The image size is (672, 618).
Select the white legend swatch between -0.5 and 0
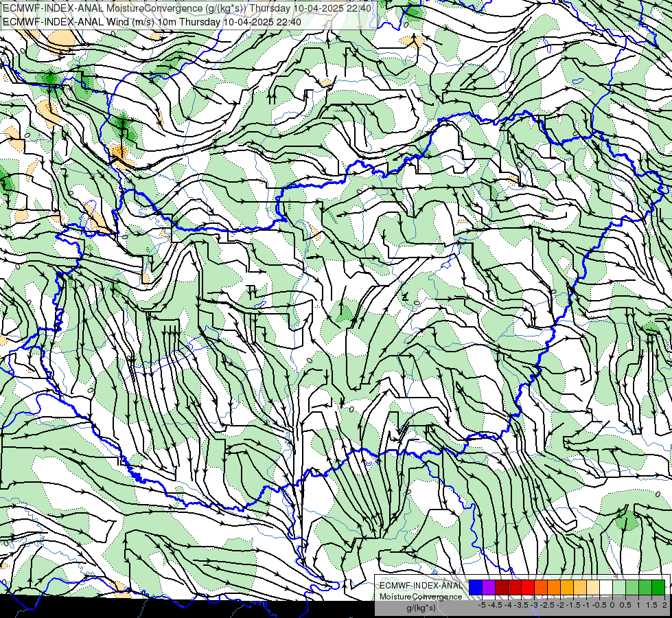point(606,587)
